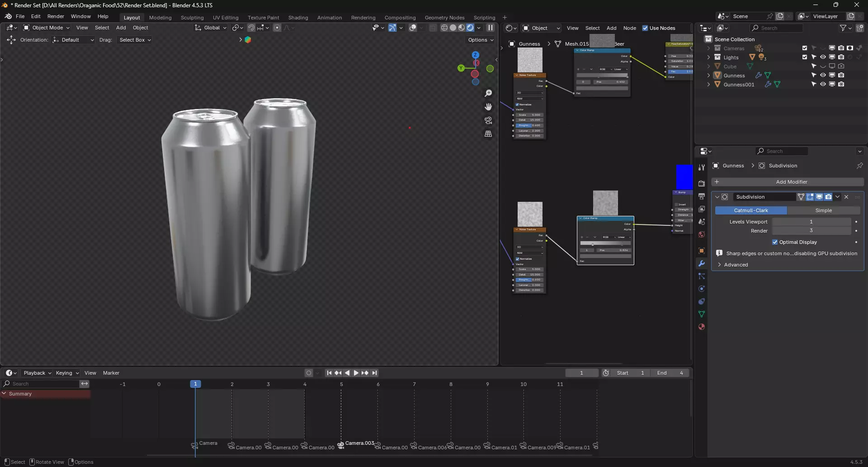The height and width of the screenshot is (467, 868).
Task: Open Render properties tab
Action: pyautogui.click(x=702, y=184)
